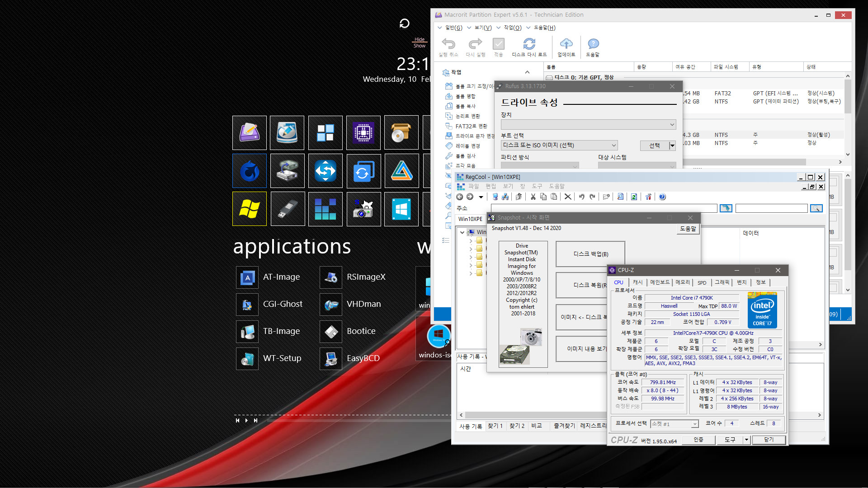Click Redo icon in Macrorit toolbar
The height and width of the screenshot is (488, 868).
[x=475, y=44]
